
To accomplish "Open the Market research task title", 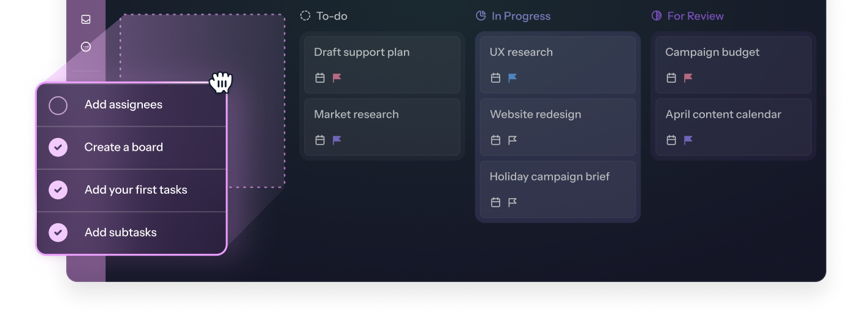I will [356, 114].
